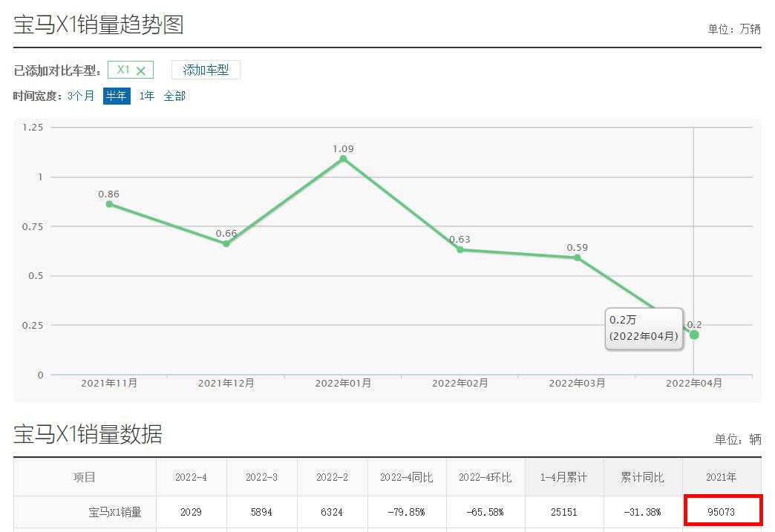Click the cell value 2029
This screenshot has height=532, width=775.
191,512
